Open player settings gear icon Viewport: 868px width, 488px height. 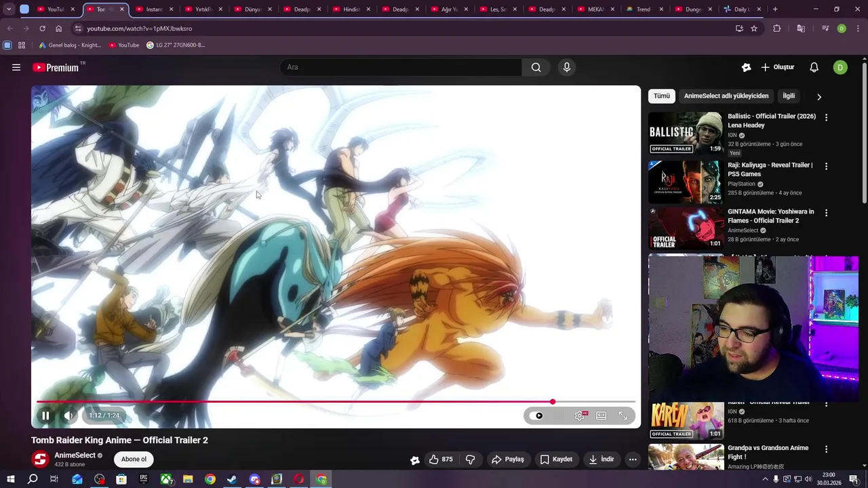pyautogui.click(x=580, y=415)
